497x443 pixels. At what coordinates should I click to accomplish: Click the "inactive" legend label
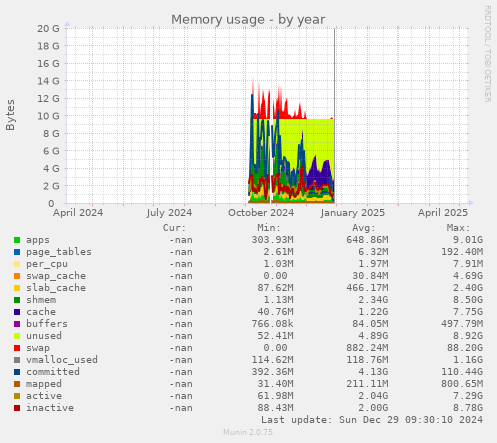(x=50, y=408)
